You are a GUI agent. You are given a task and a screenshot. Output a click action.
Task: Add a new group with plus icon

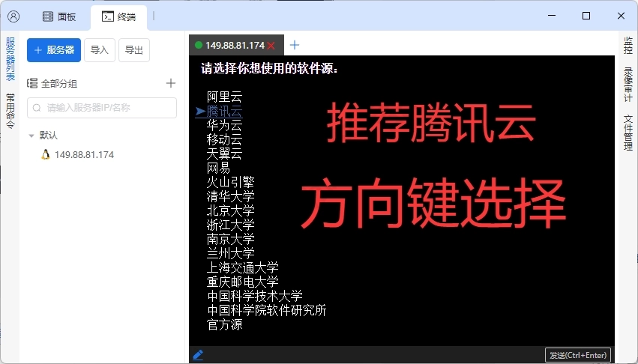point(171,83)
